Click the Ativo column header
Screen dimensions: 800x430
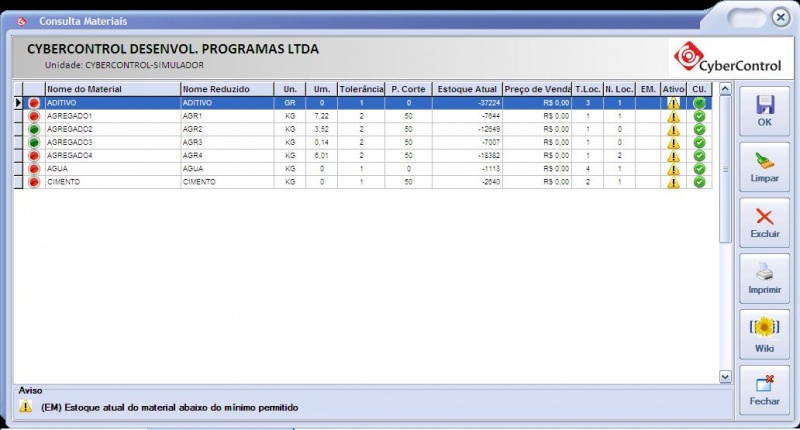point(673,89)
